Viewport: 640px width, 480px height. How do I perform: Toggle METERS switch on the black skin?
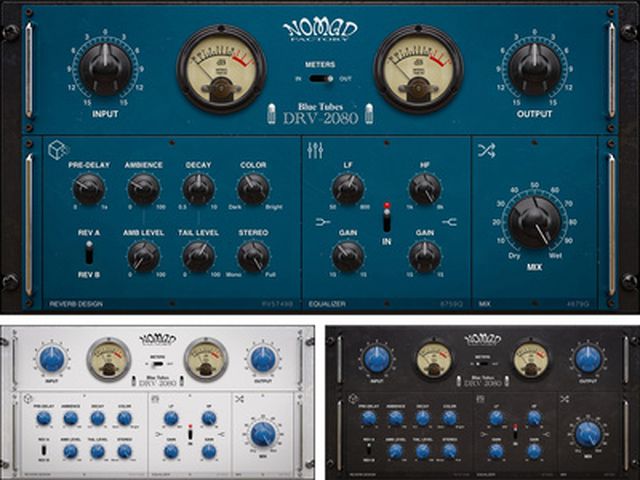(x=483, y=363)
